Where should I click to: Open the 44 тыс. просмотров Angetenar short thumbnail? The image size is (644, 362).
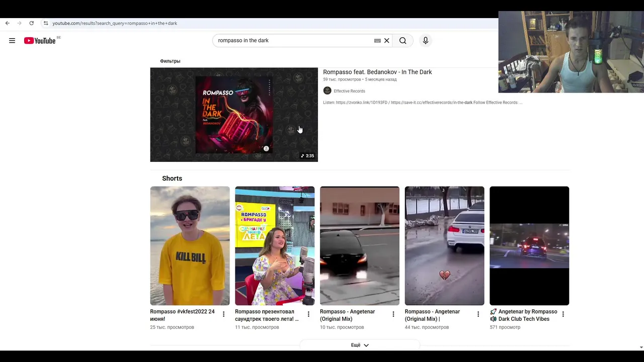click(x=445, y=246)
